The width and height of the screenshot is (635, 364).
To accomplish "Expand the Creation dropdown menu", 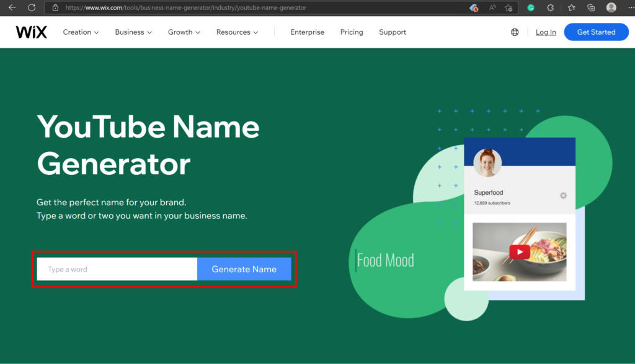I will coord(81,32).
